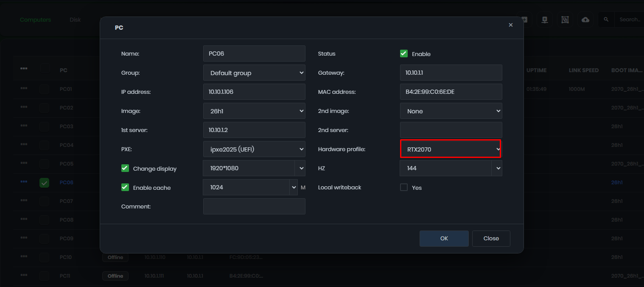
Task: Click into the Name field containing PC06
Action: tap(254, 53)
